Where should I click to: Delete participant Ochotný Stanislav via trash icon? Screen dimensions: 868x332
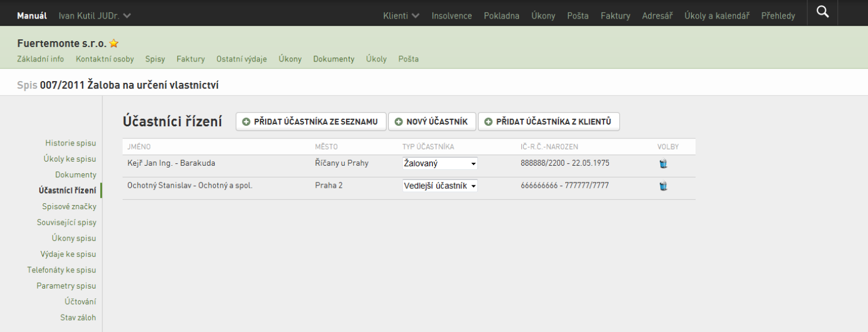(x=663, y=186)
